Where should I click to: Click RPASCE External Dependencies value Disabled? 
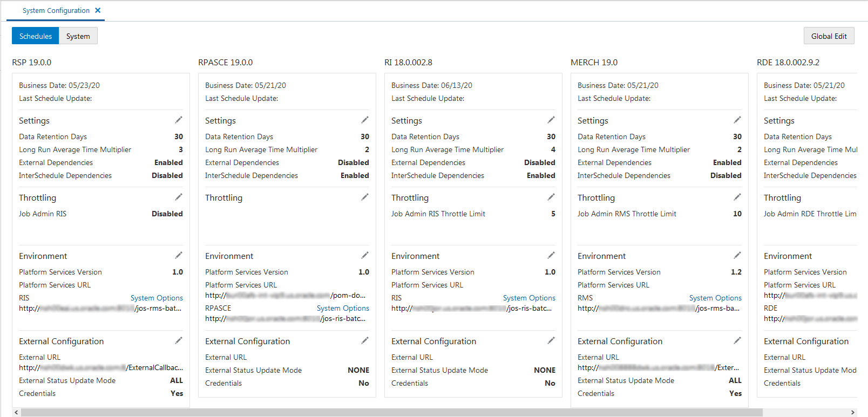pyautogui.click(x=354, y=162)
